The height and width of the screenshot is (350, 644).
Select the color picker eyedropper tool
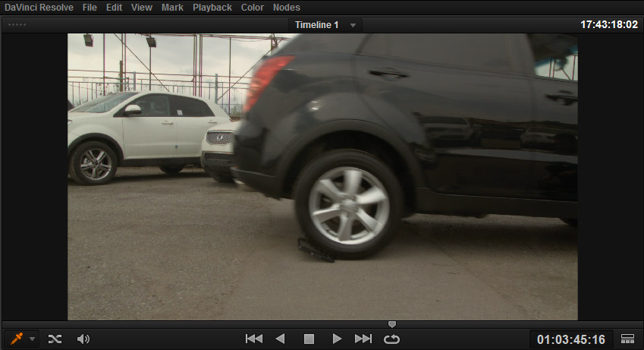coord(17,339)
